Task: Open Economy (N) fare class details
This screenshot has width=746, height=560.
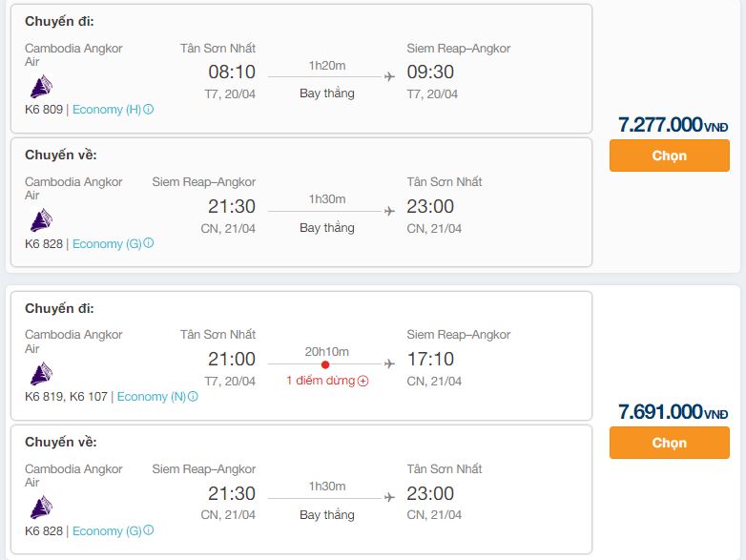Action: click(152, 396)
